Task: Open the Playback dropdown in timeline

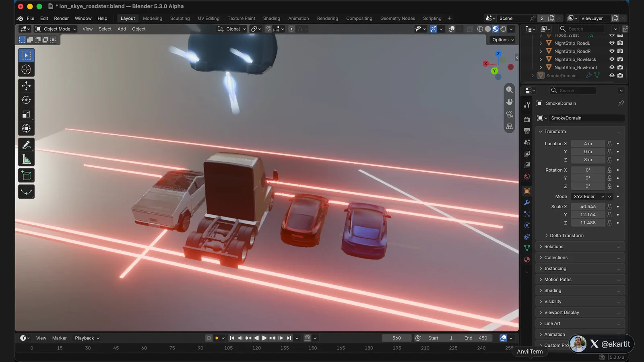Action: pos(87,338)
